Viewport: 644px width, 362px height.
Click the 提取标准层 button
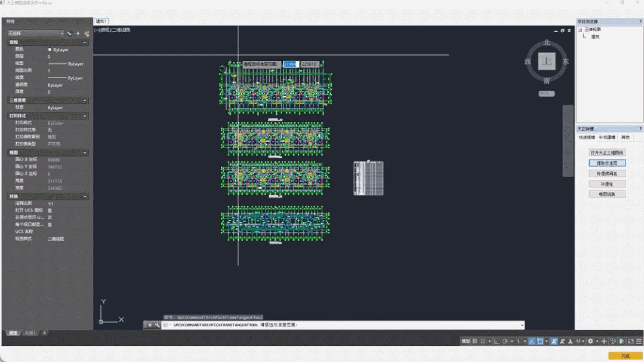pyautogui.click(x=607, y=163)
